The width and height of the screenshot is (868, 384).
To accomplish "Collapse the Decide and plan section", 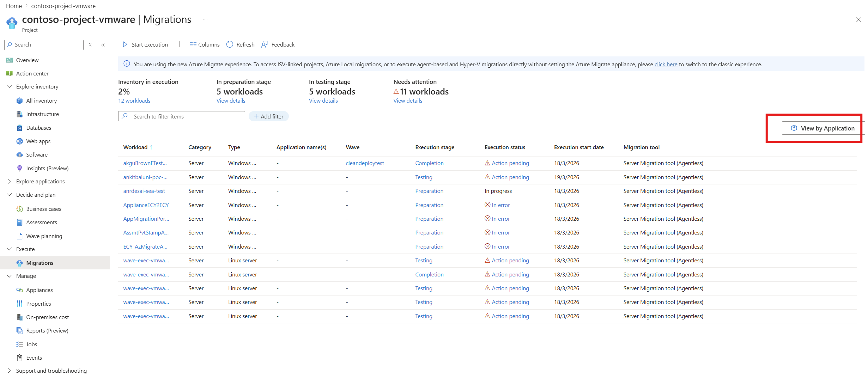I will tap(10, 195).
